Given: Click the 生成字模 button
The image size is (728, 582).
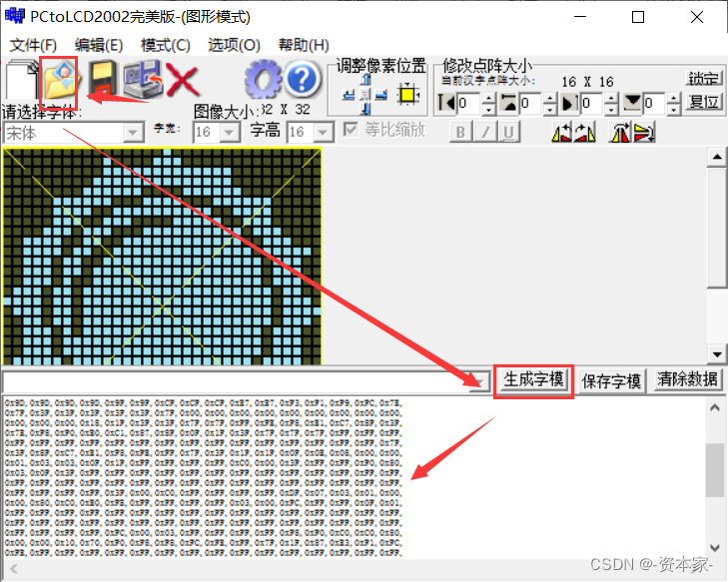Looking at the screenshot, I should [533, 380].
